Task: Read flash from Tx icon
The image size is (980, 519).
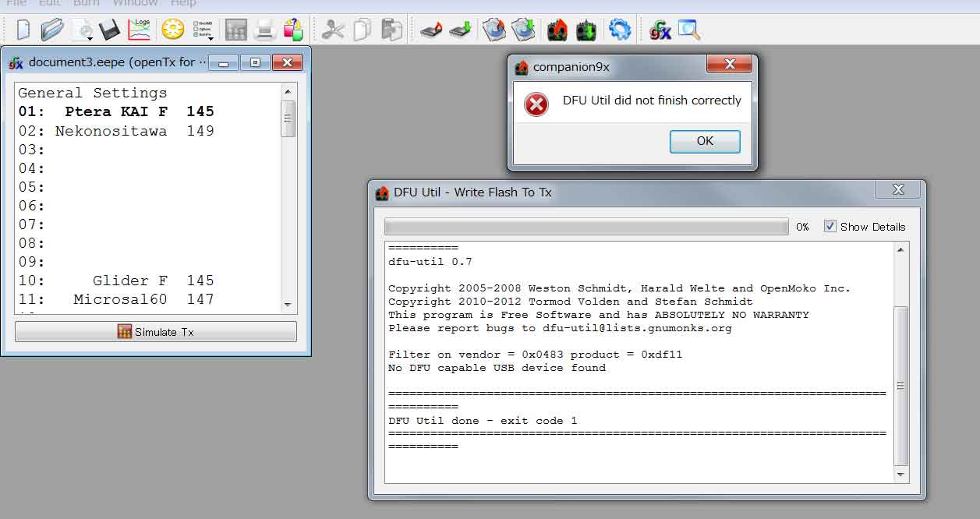Action: coord(557,30)
